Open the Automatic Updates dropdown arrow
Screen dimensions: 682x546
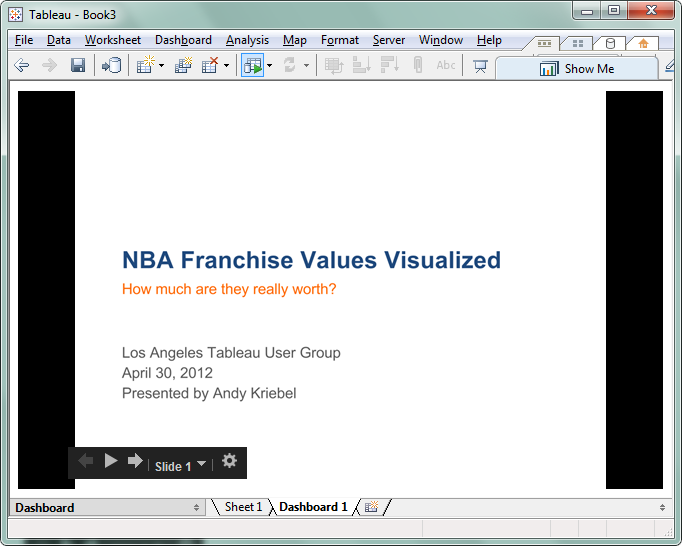coord(269,66)
